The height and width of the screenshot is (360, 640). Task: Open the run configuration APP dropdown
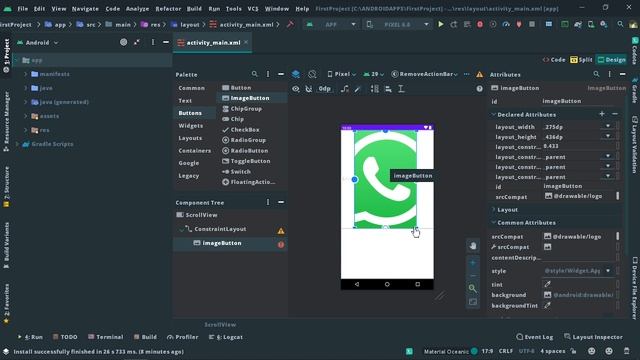tap(331, 24)
